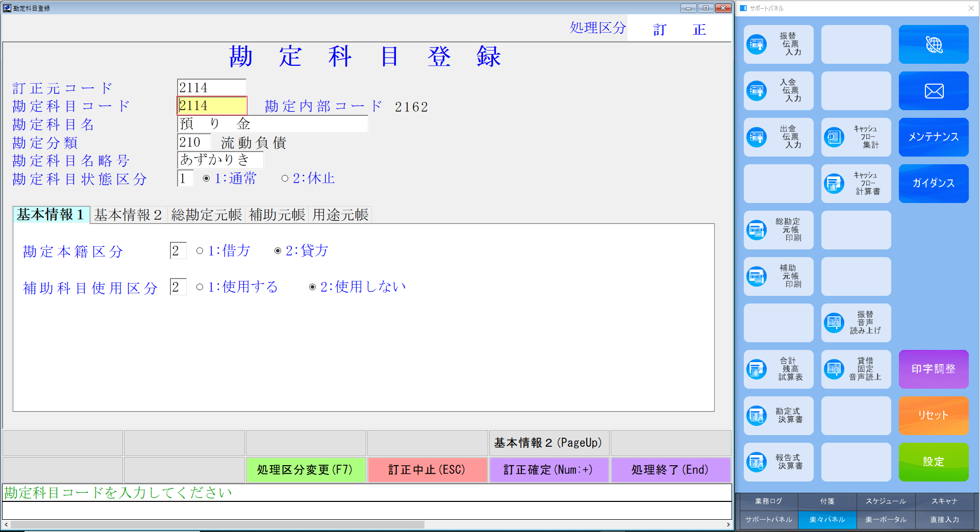Open キャッシュフロー集計 panel button
Viewport: 980px width, 532px height.
(x=856, y=137)
